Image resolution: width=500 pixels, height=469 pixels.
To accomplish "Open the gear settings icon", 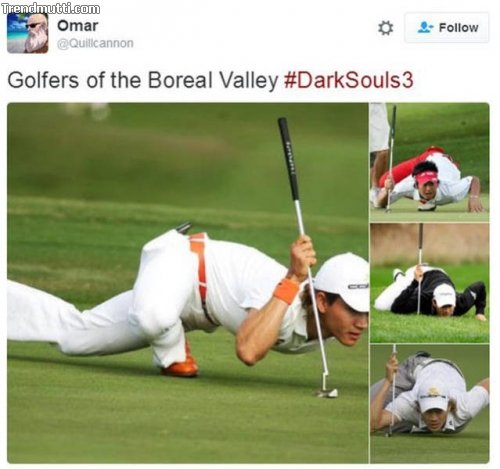I will (386, 28).
